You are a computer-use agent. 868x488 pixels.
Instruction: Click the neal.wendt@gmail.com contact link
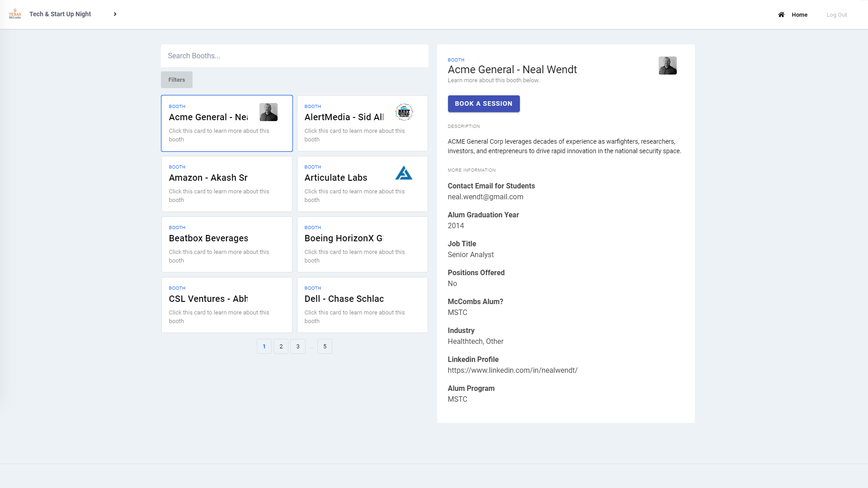pyautogui.click(x=485, y=197)
